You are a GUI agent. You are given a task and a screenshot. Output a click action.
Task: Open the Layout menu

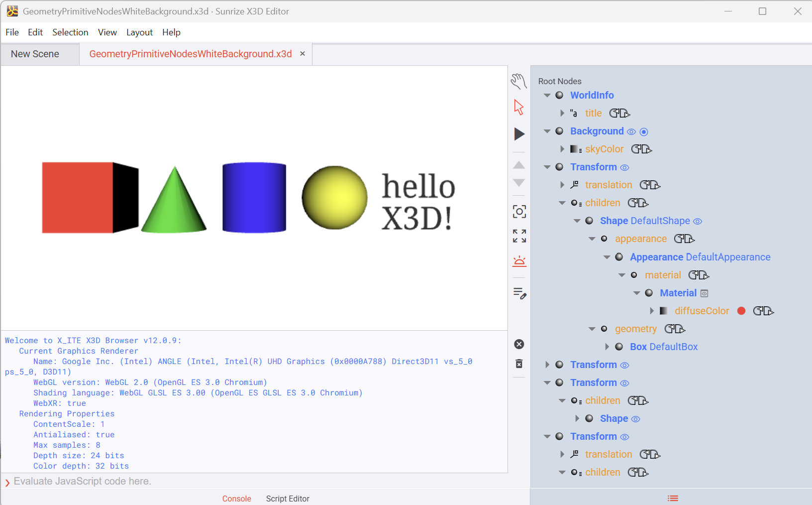click(139, 32)
